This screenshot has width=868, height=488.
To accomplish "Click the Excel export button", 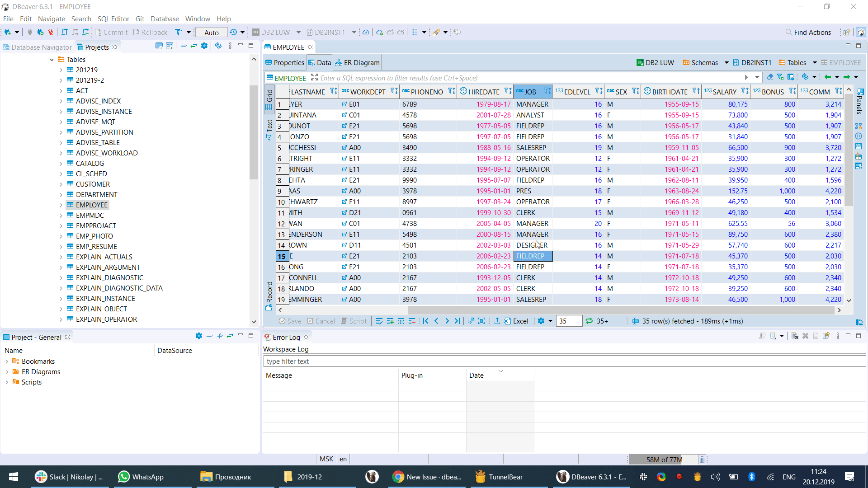I will click(x=516, y=321).
